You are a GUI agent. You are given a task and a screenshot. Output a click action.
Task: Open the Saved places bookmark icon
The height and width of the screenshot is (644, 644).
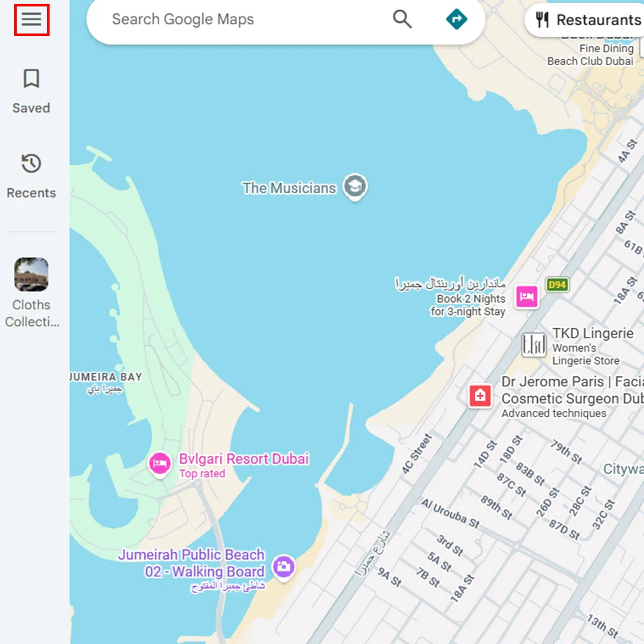point(31,79)
